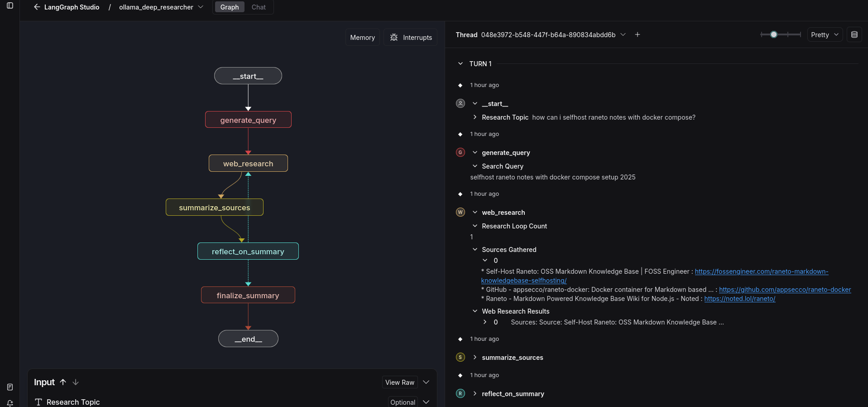Collapse the Web Research Results field
The width and height of the screenshot is (868, 407).
pyautogui.click(x=475, y=311)
